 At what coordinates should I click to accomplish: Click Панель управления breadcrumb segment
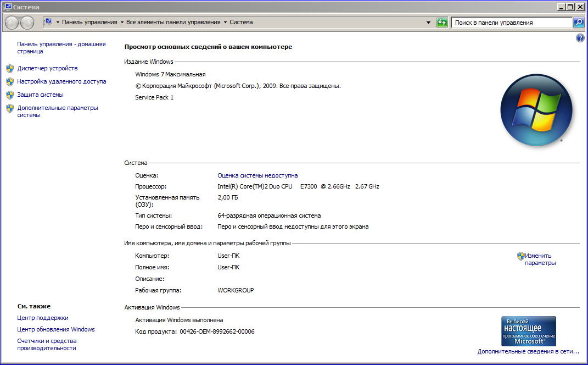[89, 22]
